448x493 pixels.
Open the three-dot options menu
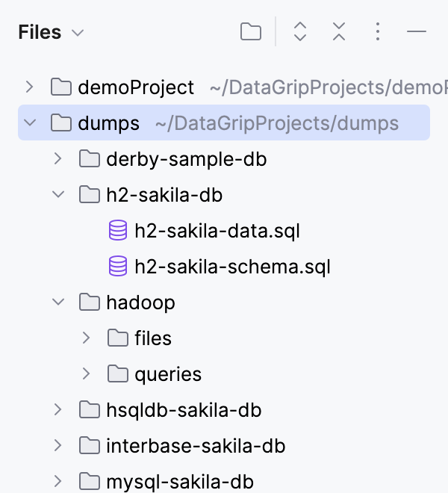[x=378, y=31]
